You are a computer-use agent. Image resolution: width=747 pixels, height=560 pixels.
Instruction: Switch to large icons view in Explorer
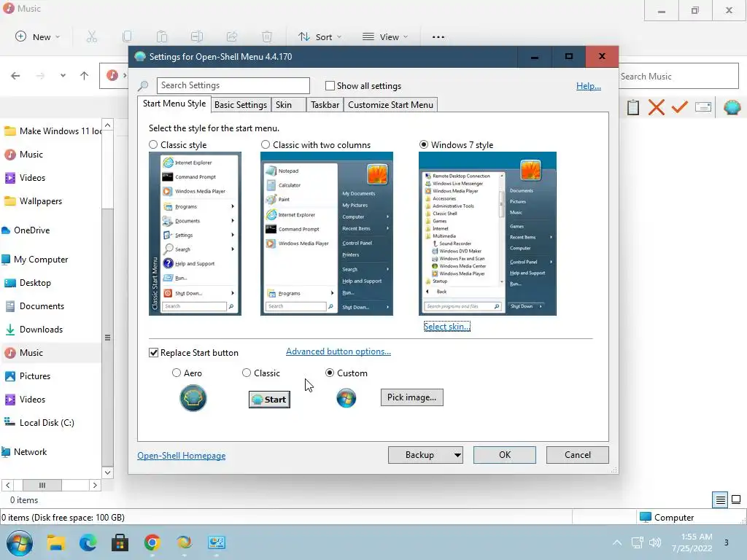pyautogui.click(x=736, y=499)
